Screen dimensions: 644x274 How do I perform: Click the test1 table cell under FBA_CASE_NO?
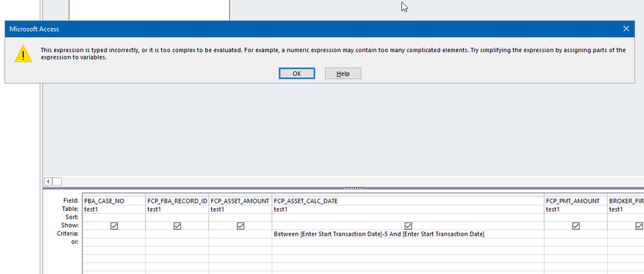tap(114, 209)
